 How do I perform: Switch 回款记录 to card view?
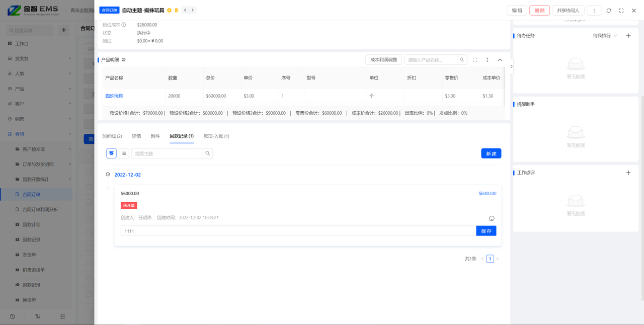coord(111,153)
